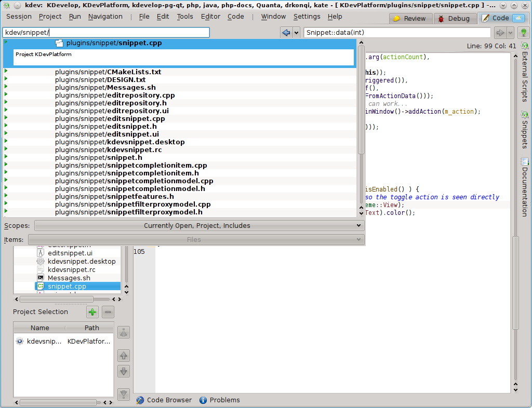Select plugins/snippet/snippetfilterproxymodel.cpp from results
The width and height of the screenshot is (532, 408).
pos(180,205)
